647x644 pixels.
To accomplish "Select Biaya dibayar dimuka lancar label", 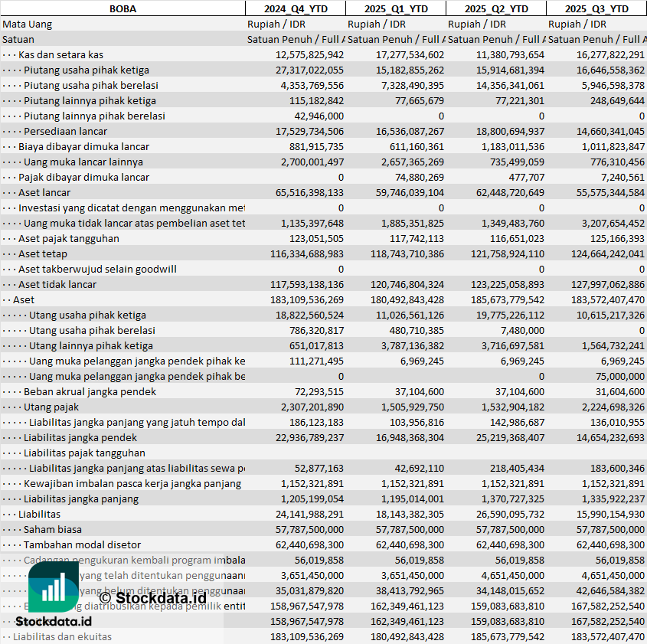I will (x=83, y=146).
